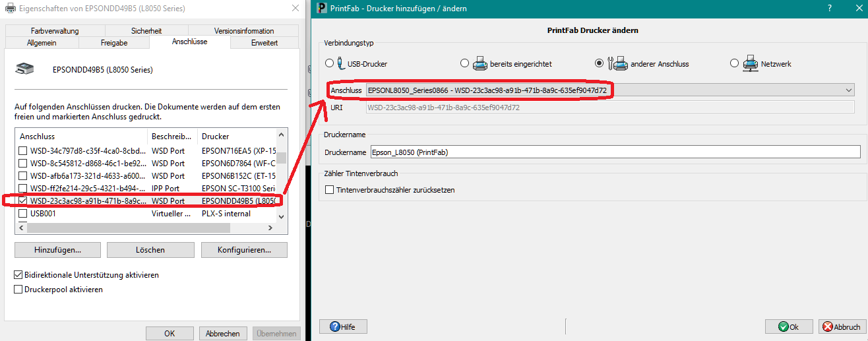
Task: Switch to the Farbverwaltung tab
Action: (55, 31)
